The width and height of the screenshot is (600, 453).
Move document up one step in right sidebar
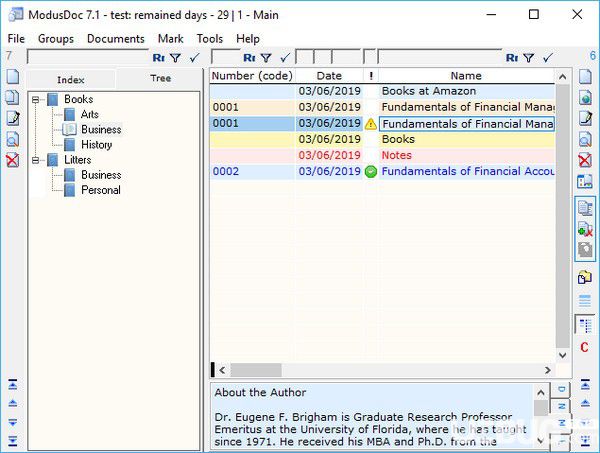[x=585, y=403]
